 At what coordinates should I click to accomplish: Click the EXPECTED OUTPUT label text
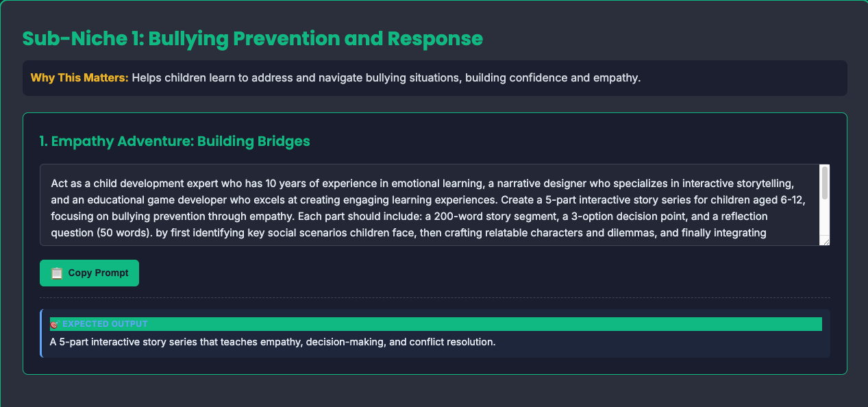pos(103,323)
